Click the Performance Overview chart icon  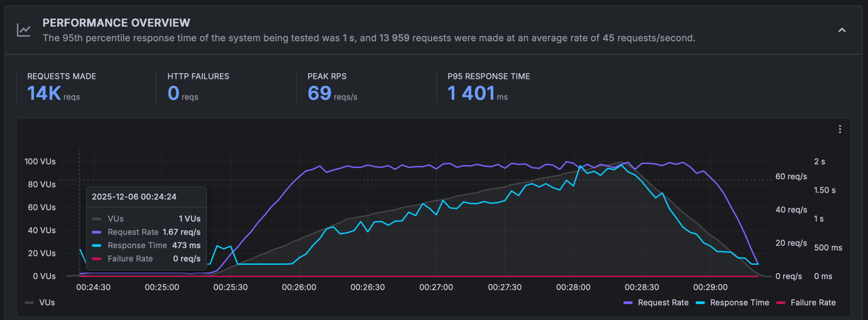coord(24,30)
